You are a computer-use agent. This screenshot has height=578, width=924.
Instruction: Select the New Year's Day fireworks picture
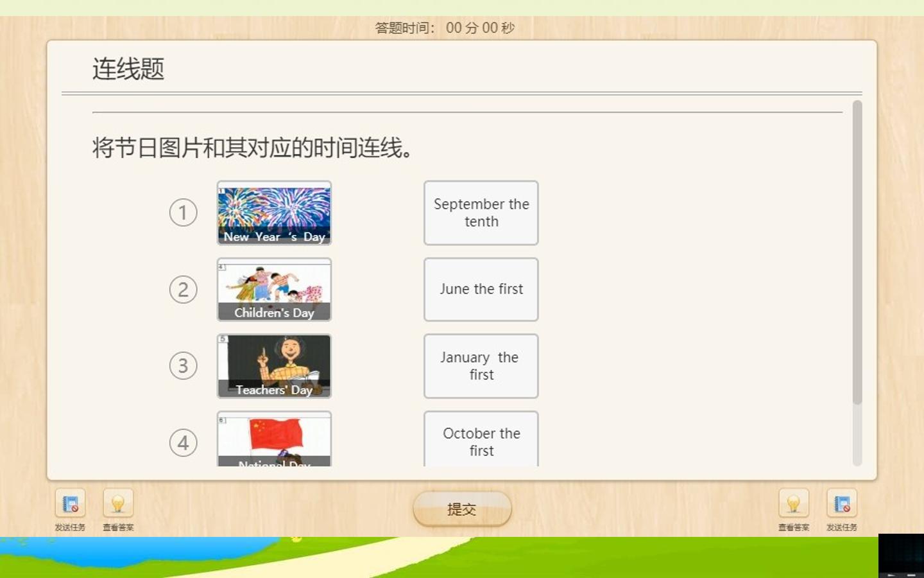point(275,213)
